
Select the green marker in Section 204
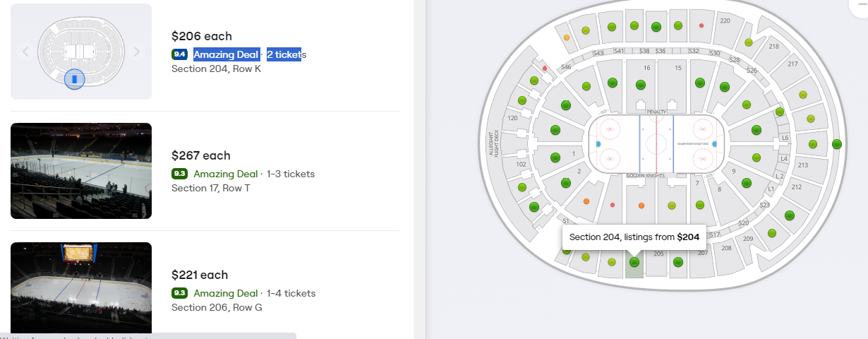(x=634, y=262)
